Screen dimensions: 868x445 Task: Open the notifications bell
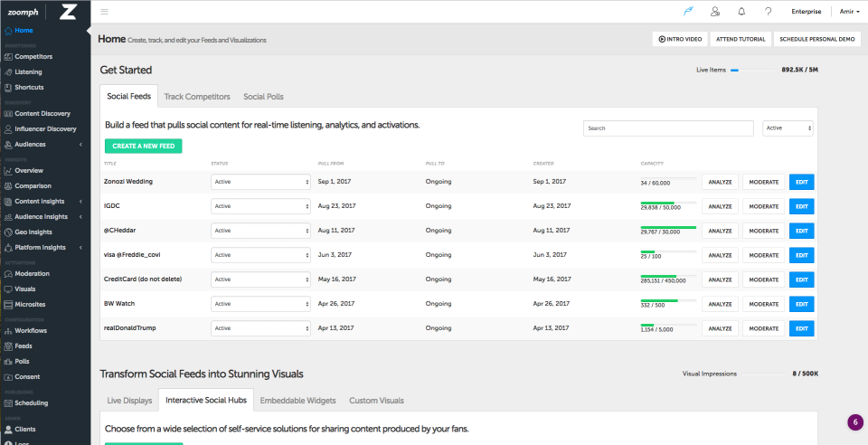pos(741,12)
